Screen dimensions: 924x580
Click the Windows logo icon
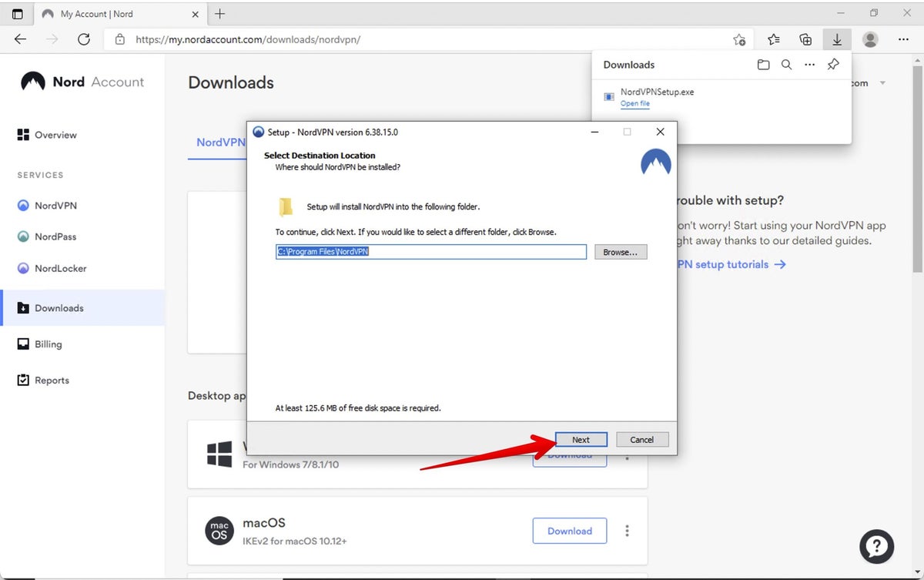pyautogui.click(x=219, y=454)
